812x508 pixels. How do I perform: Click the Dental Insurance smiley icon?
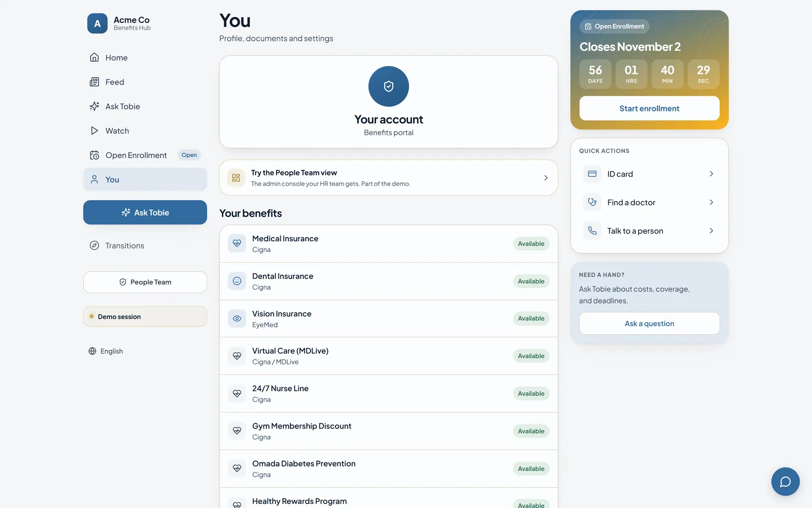coord(237,281)
